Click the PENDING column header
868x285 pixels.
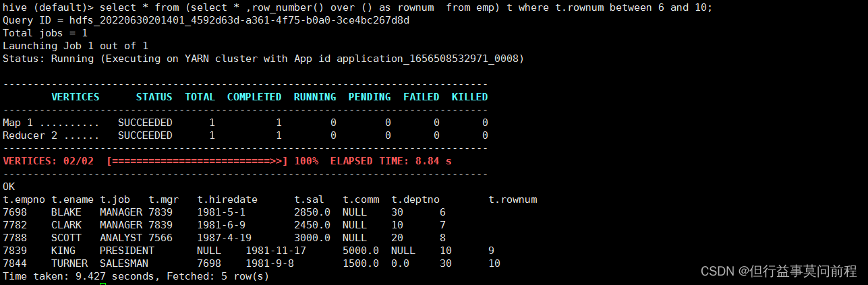tap(370, 97)
